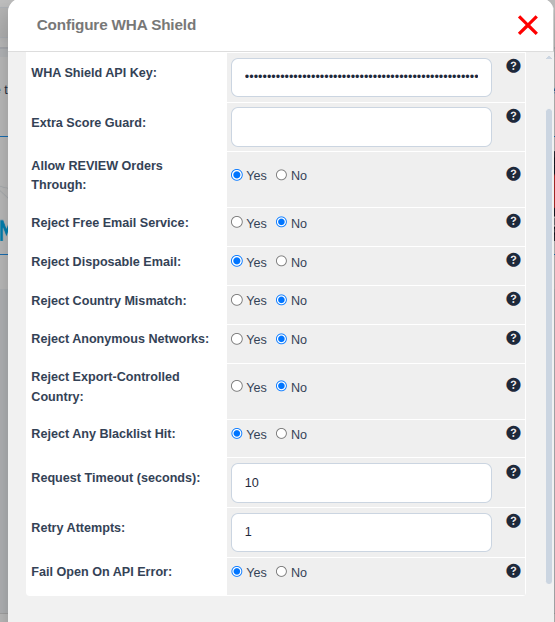Show help for Reject Any Blacklist Hit
This screenshot has height=622, width=555.
513,433
